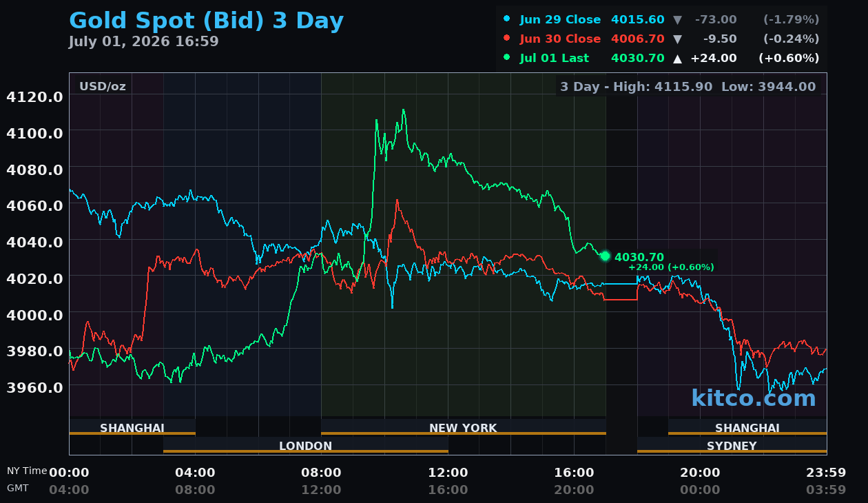This screenshot has width=868, height=503.
Task: Click the up arrow beside 4030.70
Action: [677, 59]
